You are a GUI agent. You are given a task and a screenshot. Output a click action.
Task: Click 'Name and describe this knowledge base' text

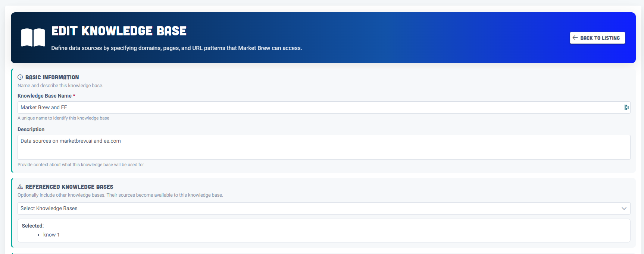[x=60, y=86]
